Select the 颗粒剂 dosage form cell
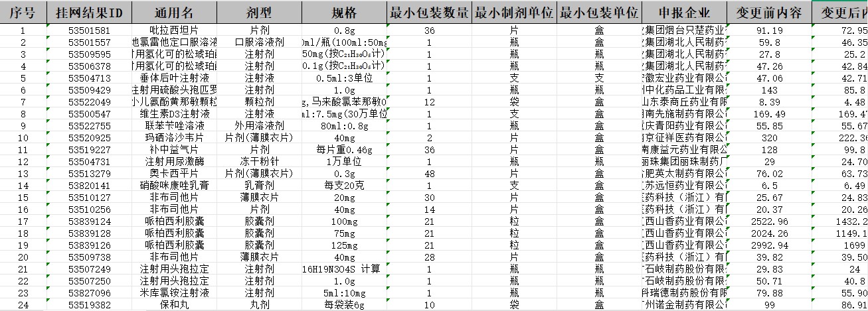Image resolution: width=868 pixels, height=311 pixels. click(259, 102)
